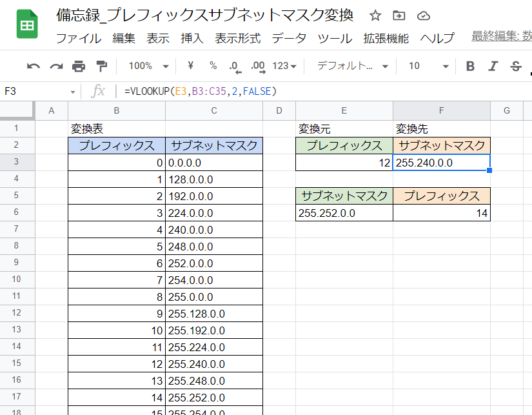Image resolution: width=532 pixels, height=415 pixels.
Task: Increase decimal places
Action: tap(258, 66)
